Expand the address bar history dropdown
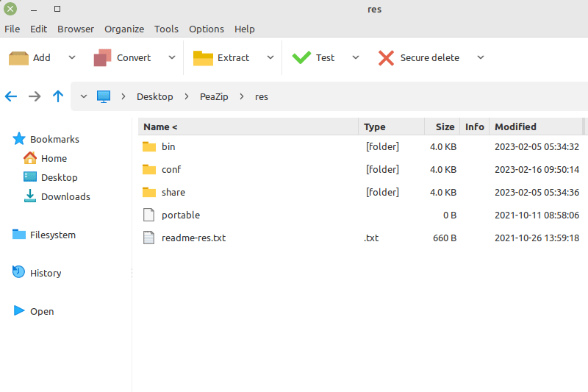The width and height of the screenshot is (588, 392). coord(83,96)
